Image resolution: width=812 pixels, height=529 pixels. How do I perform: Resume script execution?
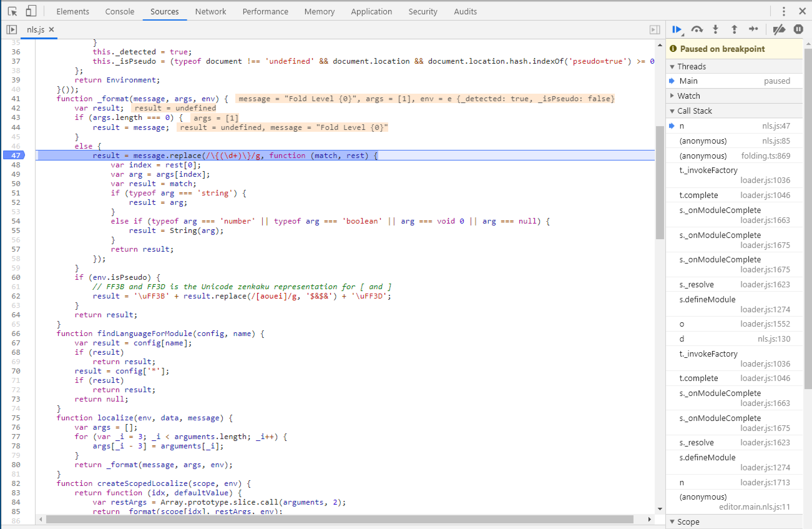tap(677, 30)
